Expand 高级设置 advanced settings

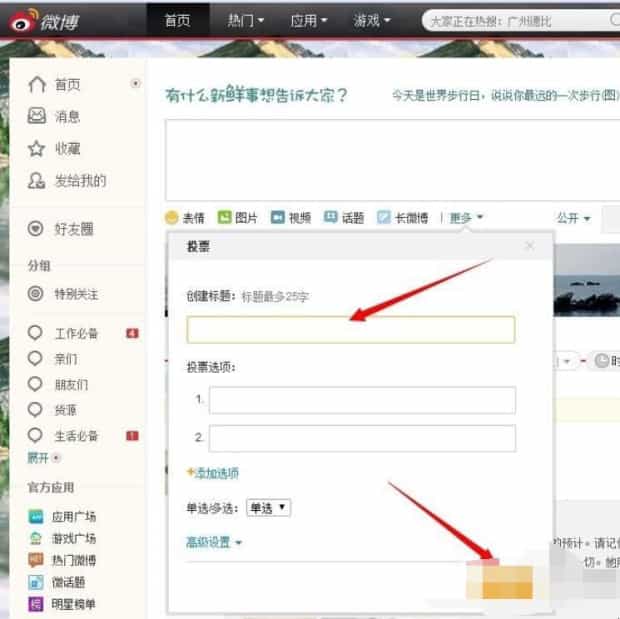click(214, 542)
